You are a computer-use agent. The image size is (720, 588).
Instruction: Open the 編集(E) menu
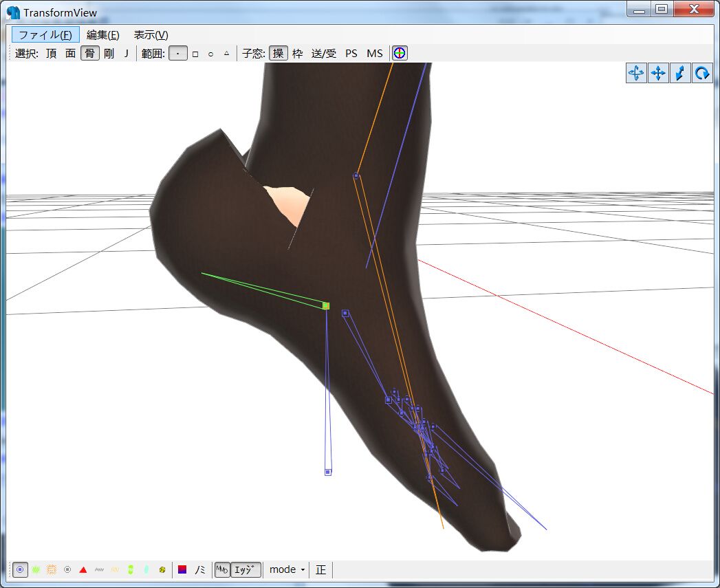pyautogui.click(x=102, y=34)
